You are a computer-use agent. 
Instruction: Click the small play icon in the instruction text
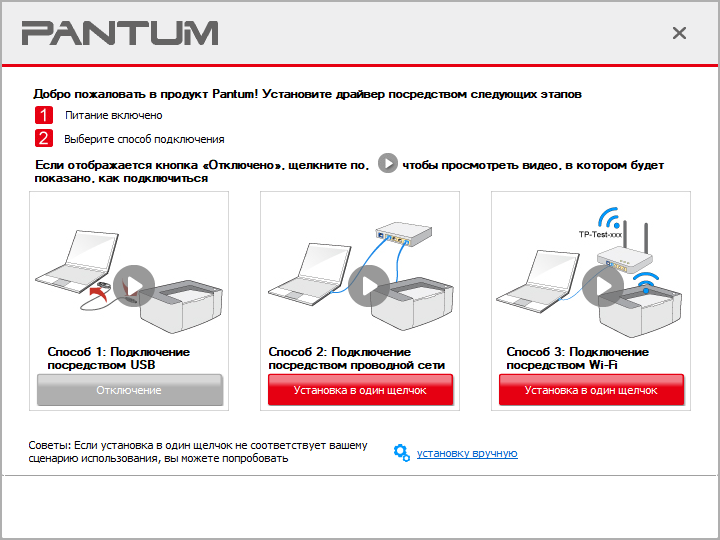coord(388,163)
